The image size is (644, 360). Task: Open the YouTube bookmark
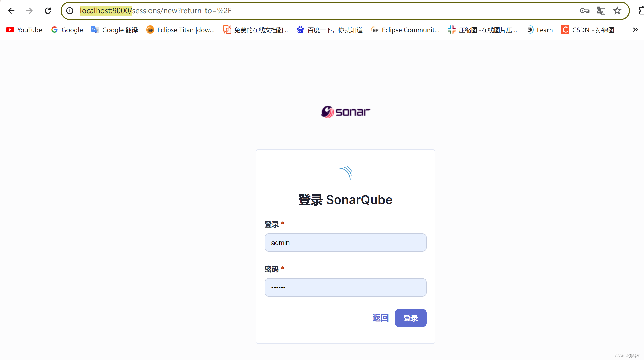tap(24, 30)
